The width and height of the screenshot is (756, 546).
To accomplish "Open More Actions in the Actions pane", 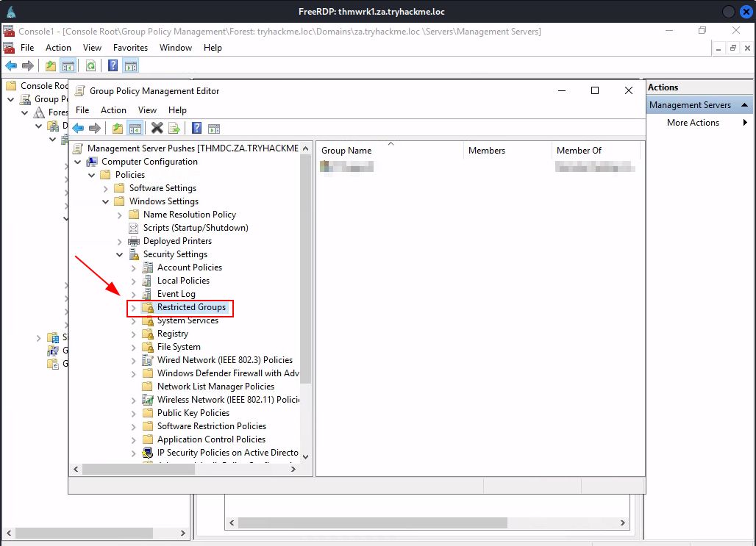I will tap(693, 123).
